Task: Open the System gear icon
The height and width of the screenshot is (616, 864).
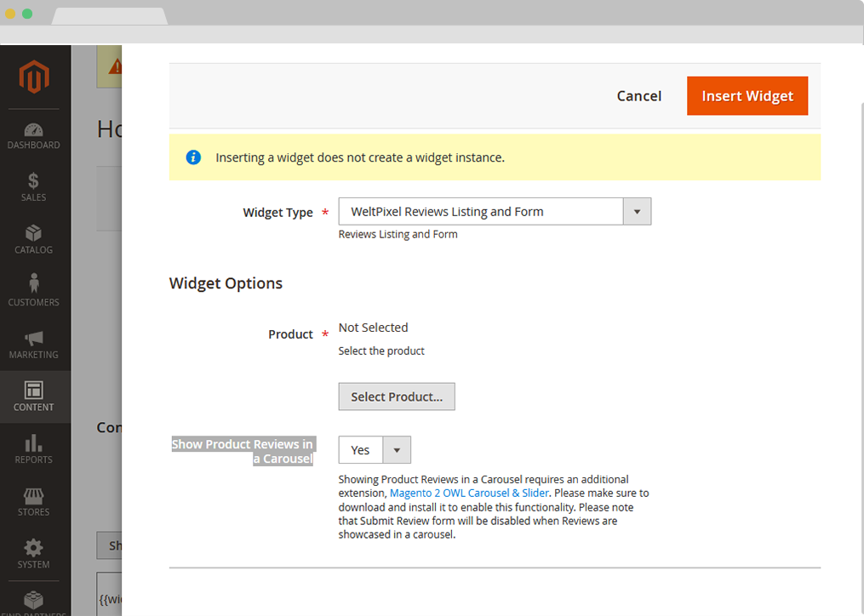Action: [x=34, y=548]
